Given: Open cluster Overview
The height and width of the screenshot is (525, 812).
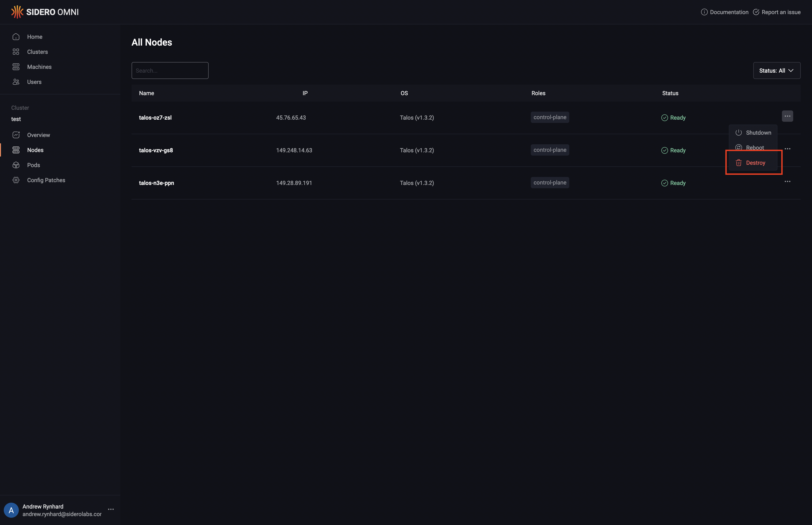Looking at the screenshot, I should (38, 135).
